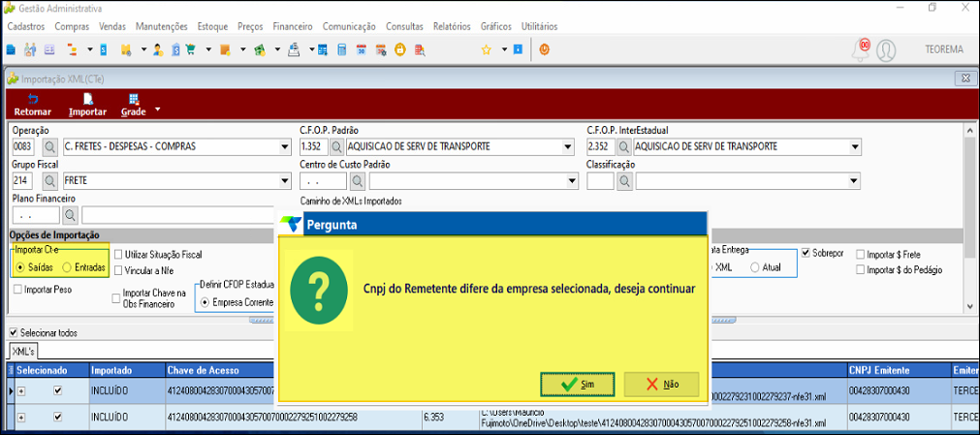Click the orange sticky note toolbar icon

(x=225, y=50)
